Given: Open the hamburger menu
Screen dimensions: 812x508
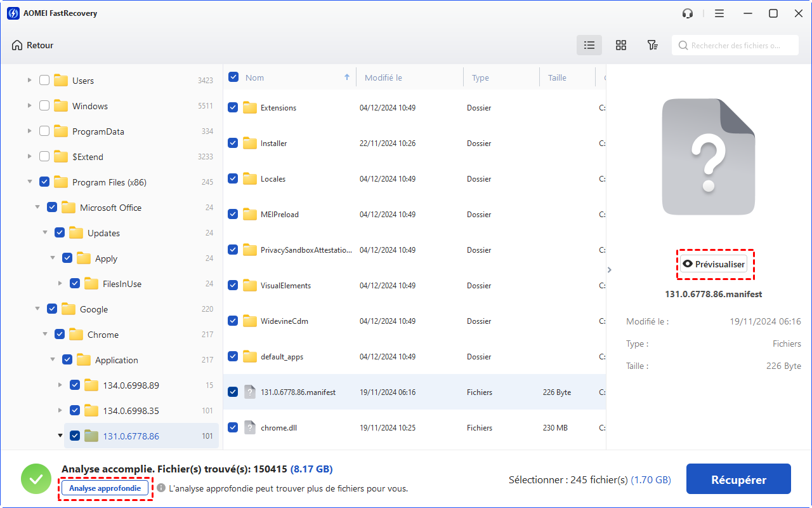Looking at the screenshot, I should pos(719,13).
